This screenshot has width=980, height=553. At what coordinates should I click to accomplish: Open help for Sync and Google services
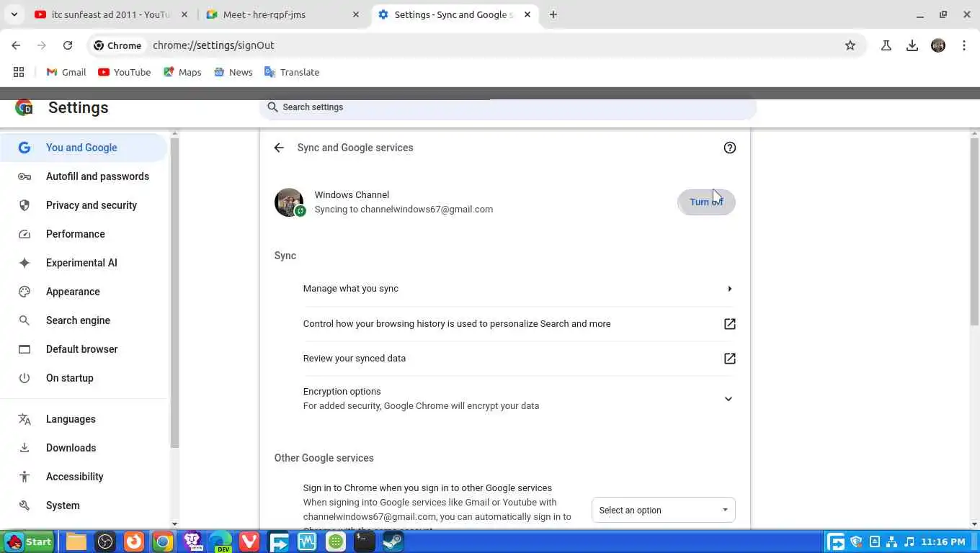tap(729, 148)
